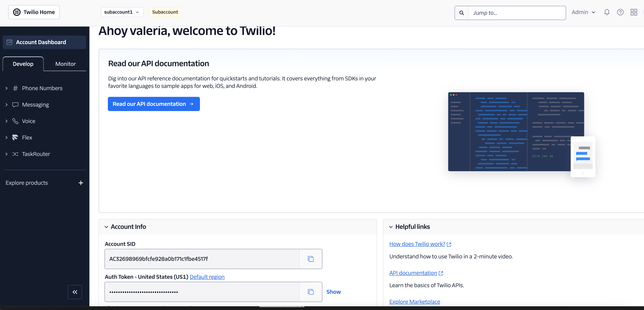
Task: Open the help question mark icon
Action: click(x=620, y=12)
